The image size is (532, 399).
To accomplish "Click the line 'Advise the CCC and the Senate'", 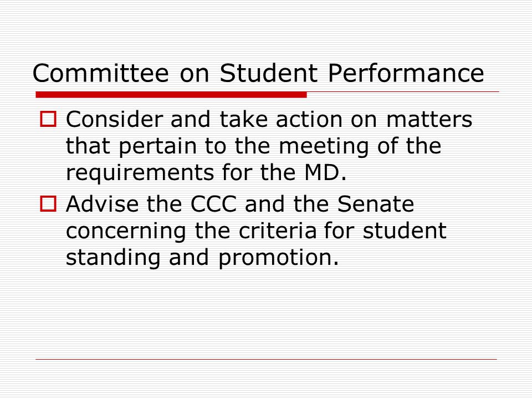I will [240, 204].
